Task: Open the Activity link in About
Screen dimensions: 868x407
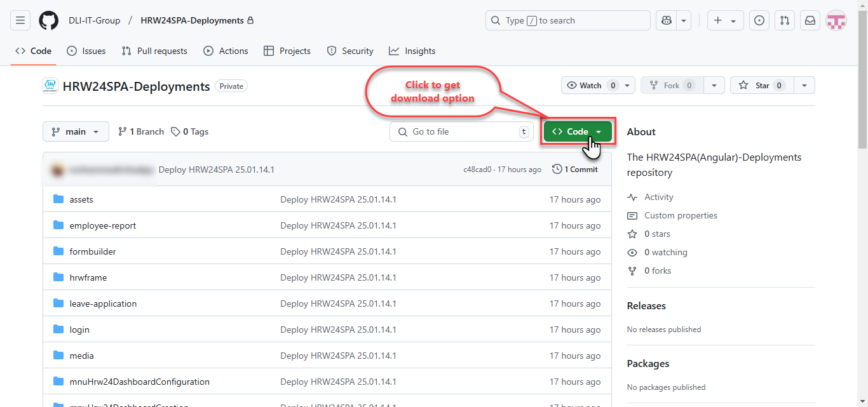Action: click(658, 197)
